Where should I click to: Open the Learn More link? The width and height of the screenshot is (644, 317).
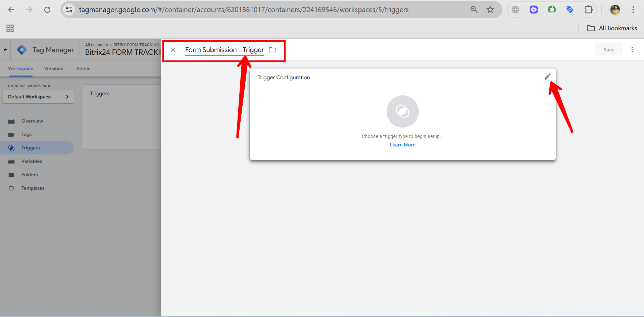(402, 145)
